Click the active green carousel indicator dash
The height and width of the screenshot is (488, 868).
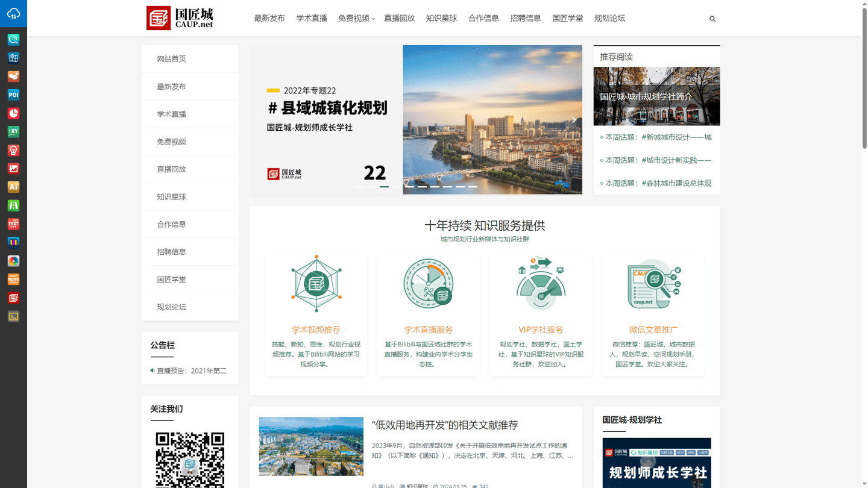pyautogui.click(x=384, y=187)
